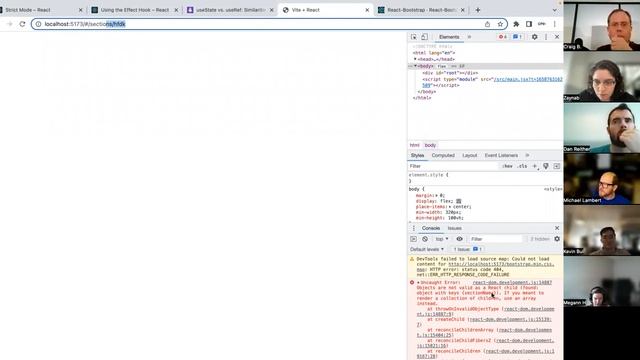Expand the Uncaught Error message triangle
Image resolution: width=640 pixels, height=360 pixels.
(x=418, y=282)
